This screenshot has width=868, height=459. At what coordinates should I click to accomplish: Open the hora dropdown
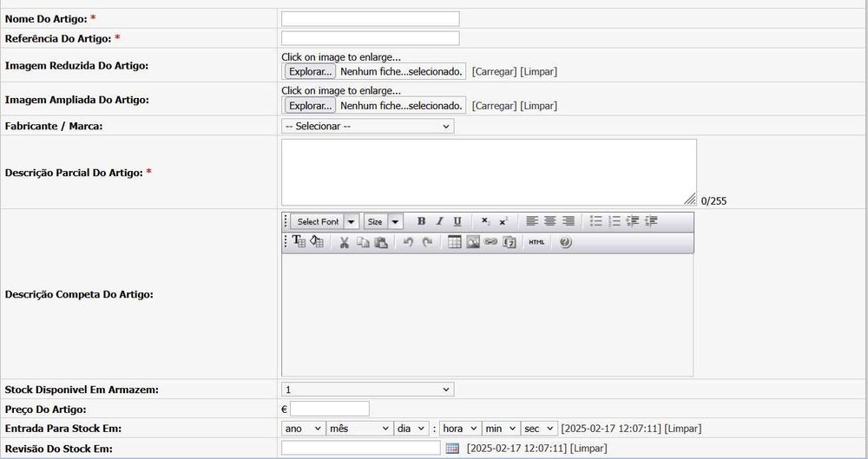460,429
